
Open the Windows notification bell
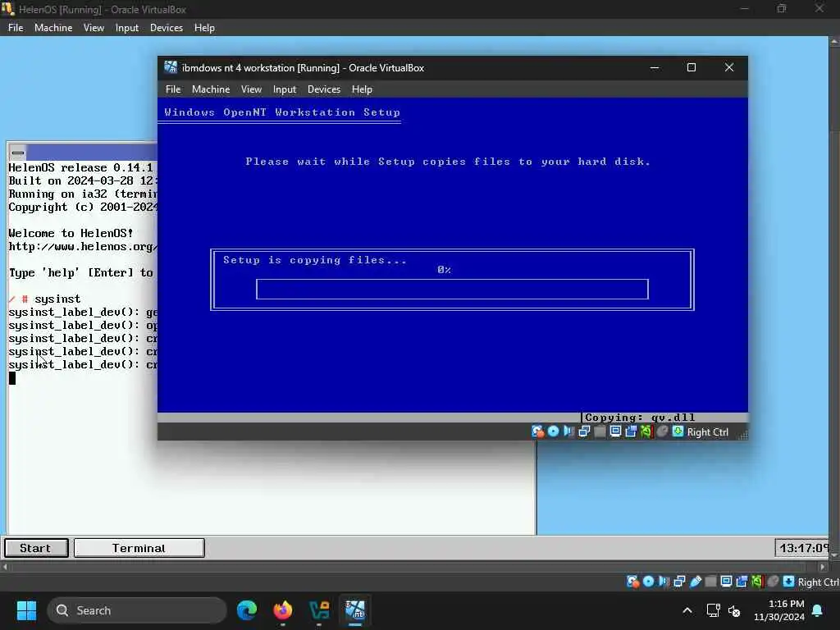coord(818,610)
